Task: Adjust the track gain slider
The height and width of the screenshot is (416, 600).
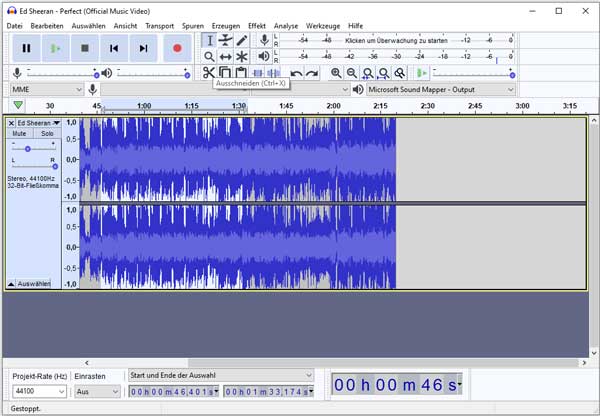Action: [28, 149]
